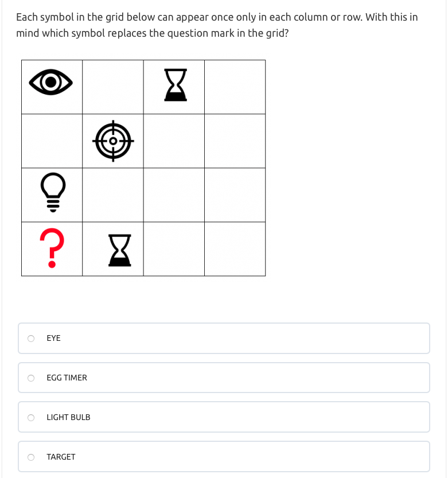448x478 pixels.
Task: Click the red question mark symbol
Action: pyautogui.click(x=52, y=248)
